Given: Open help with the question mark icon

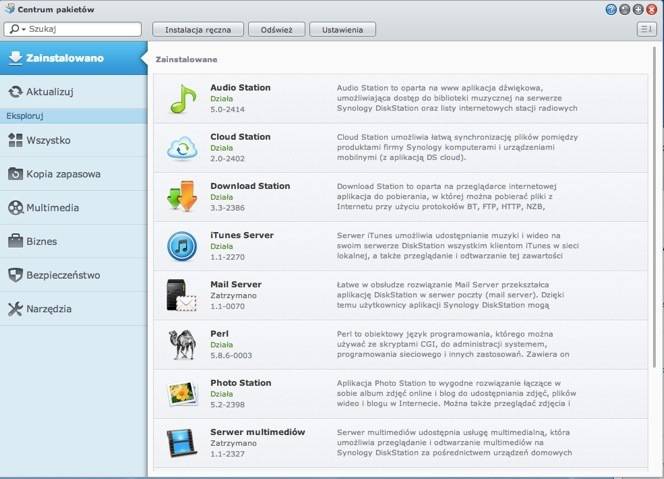Looking at the screenshot, I should point(611,9).
